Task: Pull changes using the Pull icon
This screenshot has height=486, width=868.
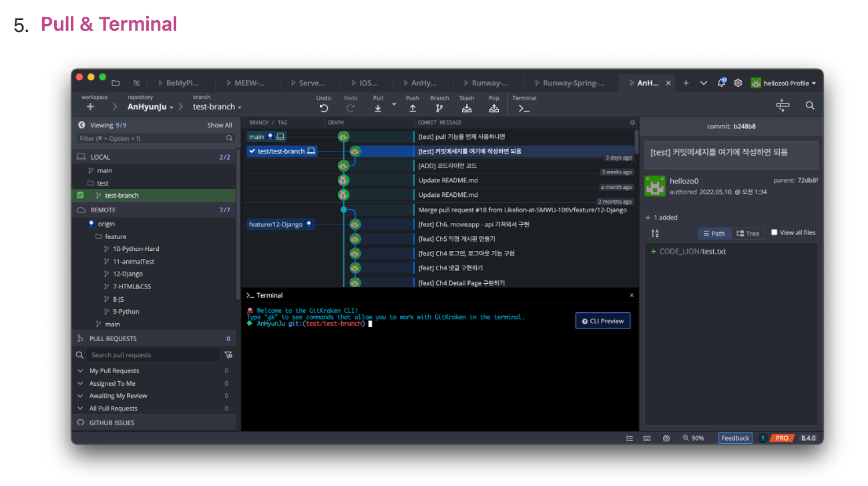Action: pos(378,108)
